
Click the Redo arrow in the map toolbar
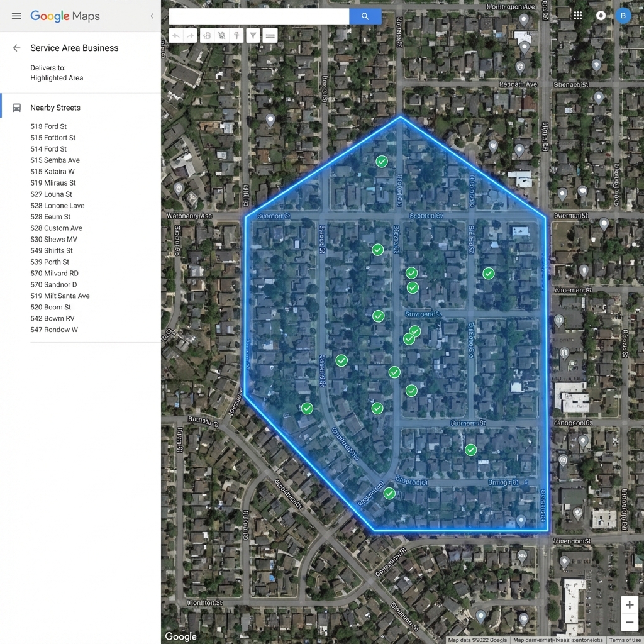189,35
